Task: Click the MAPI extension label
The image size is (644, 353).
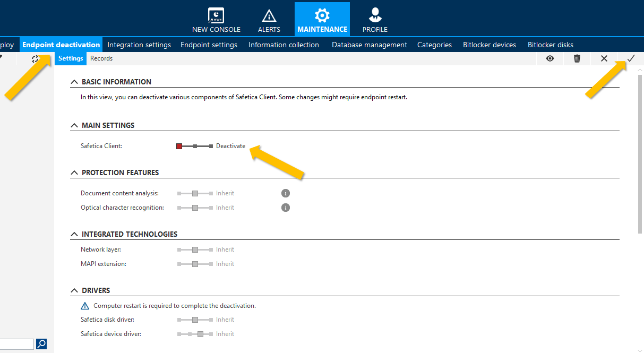Action: (x=104, y=264)
